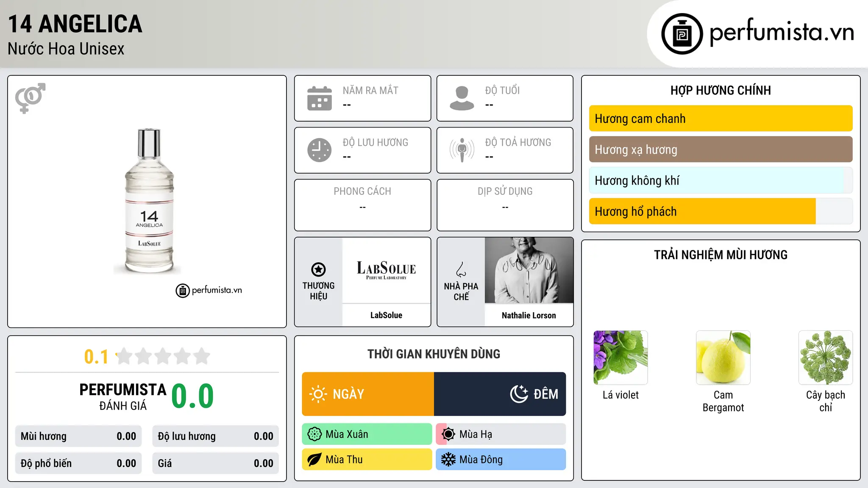Image resolution: width=868 pixels, height=488 pixels.
Task: Click the five-star rating row
Action: point(163,356)
